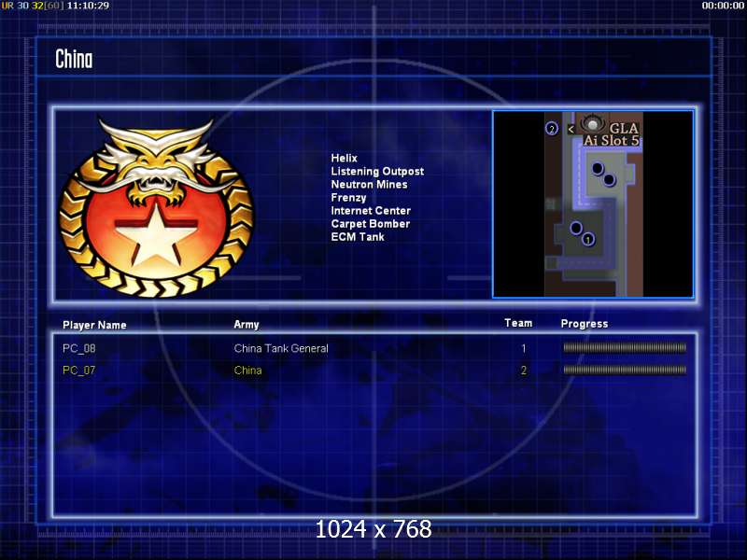Click the 'Carpet Bomber' entry

click(370, 224)
